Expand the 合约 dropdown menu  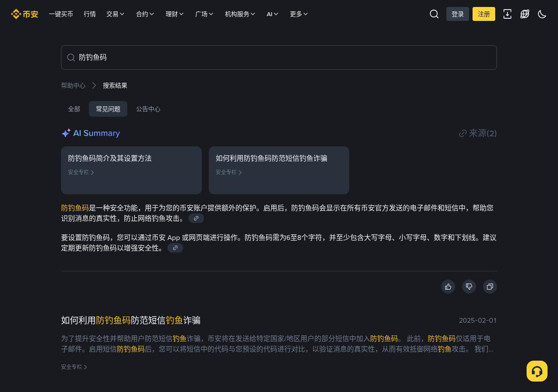pyautogui.click(x=145, y=14)
